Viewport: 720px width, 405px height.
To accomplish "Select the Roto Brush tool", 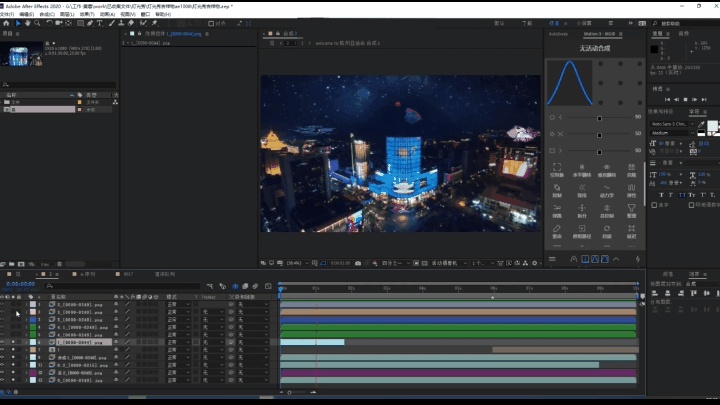I will 143,23.
